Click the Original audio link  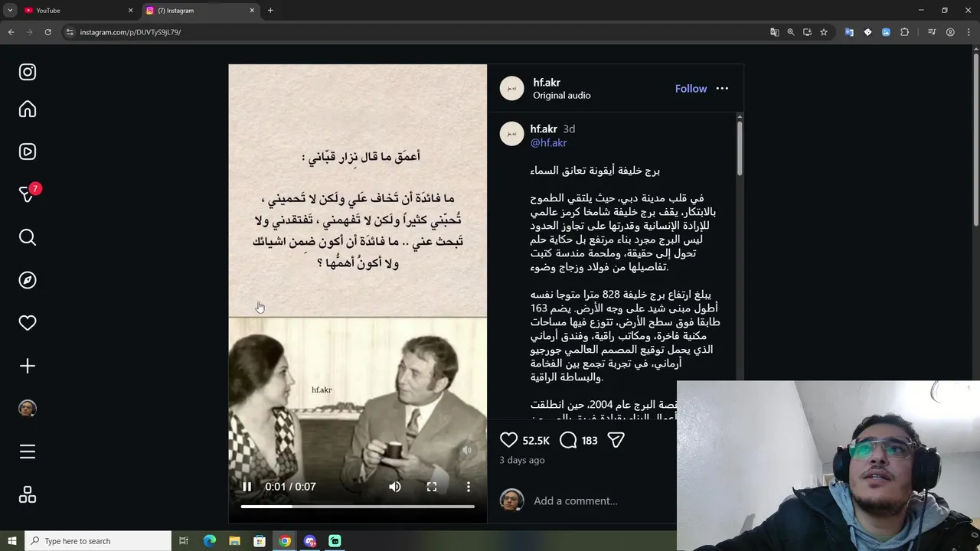pyautogui.click(x=561, y=96)
